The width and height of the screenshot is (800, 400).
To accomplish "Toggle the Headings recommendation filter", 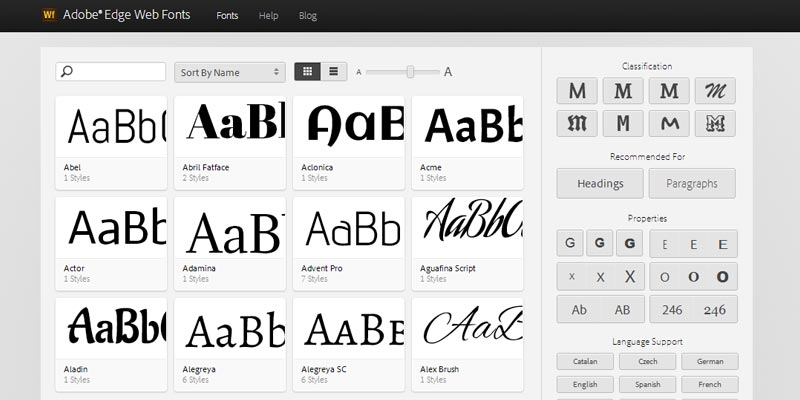I will pos(600,183).
